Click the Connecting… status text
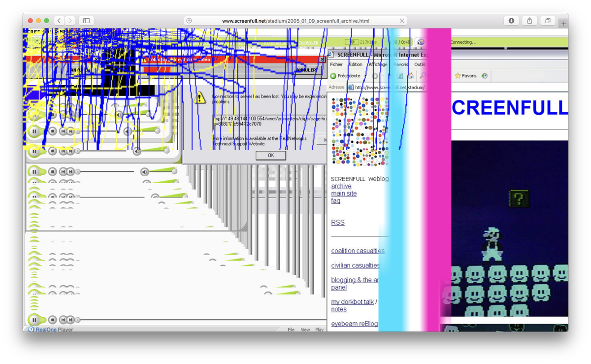 pos(464,42)
